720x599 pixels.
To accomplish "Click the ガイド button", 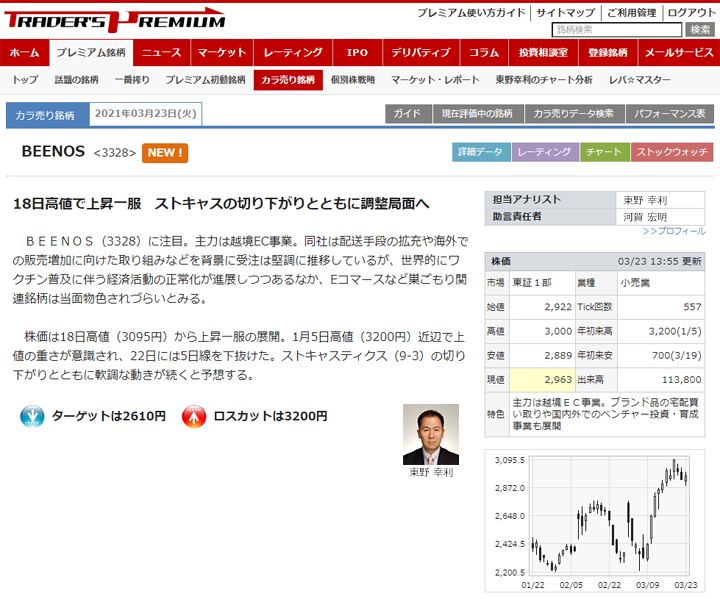I will coord(408,114).
